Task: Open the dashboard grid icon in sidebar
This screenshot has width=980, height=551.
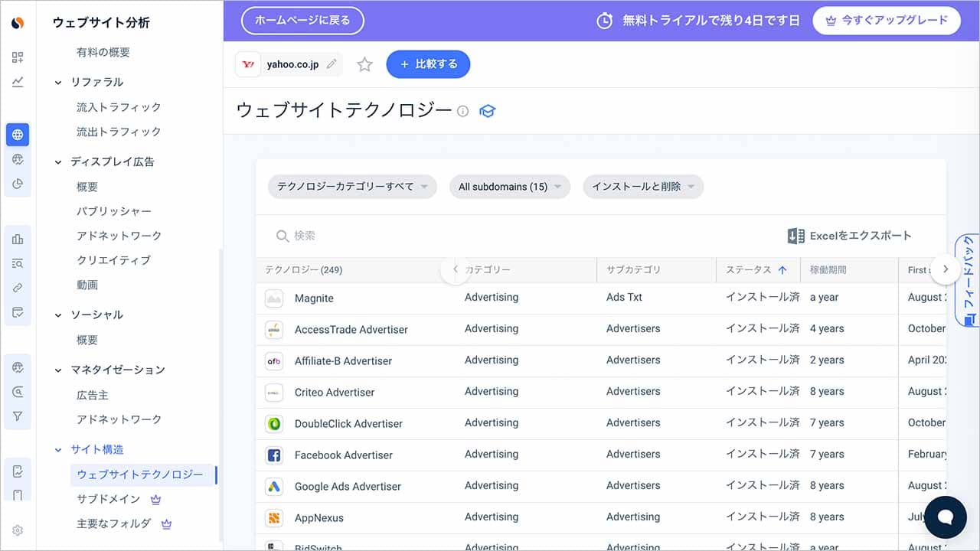Action: click(18, 57)
